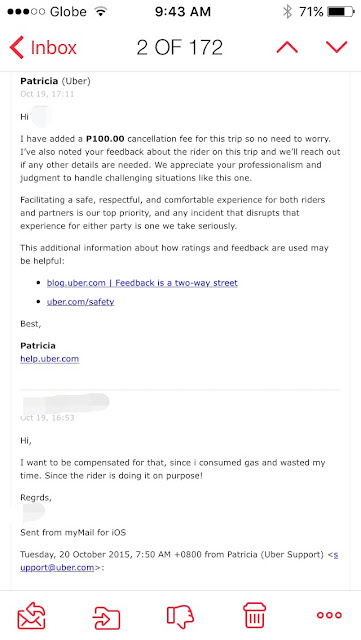Open the blog.uber.com Feedback two-way street link
Screen dimensions: 361x640
click(x=142, y=283)
